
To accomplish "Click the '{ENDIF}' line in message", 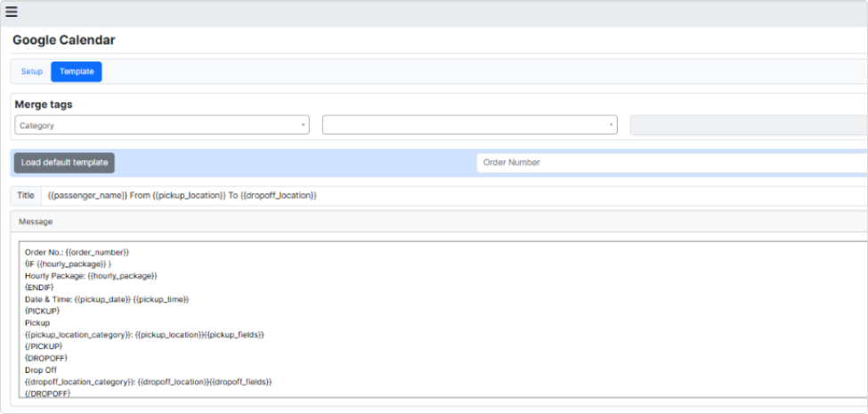I will click(x=39, y=288).
